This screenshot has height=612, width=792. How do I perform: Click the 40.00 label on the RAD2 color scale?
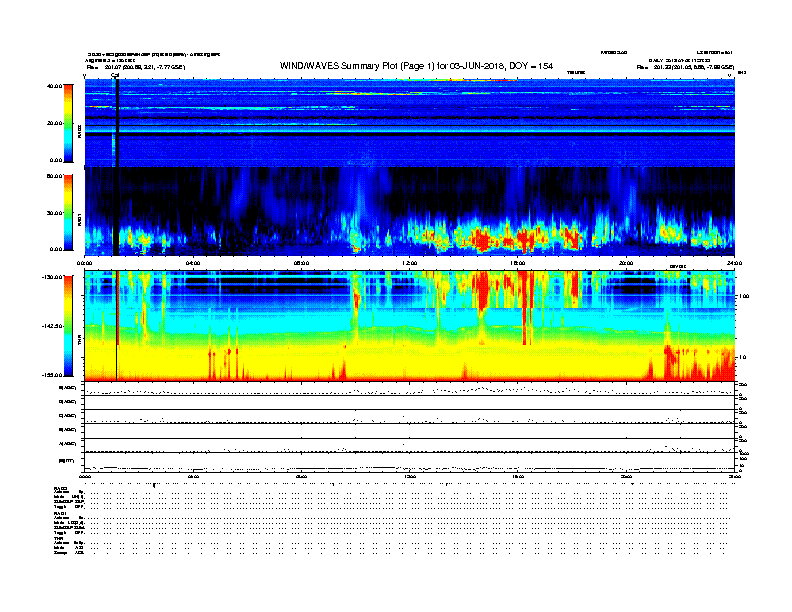[x=54, y=86]
